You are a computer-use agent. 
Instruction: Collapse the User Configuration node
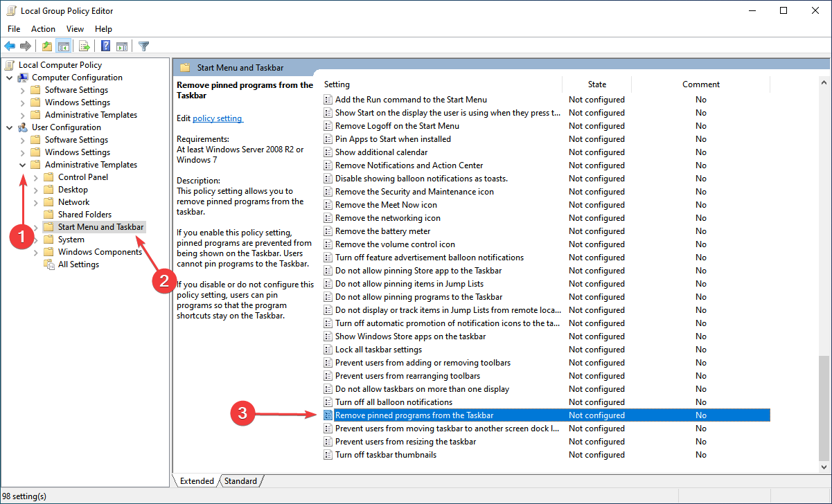(10, 127)
